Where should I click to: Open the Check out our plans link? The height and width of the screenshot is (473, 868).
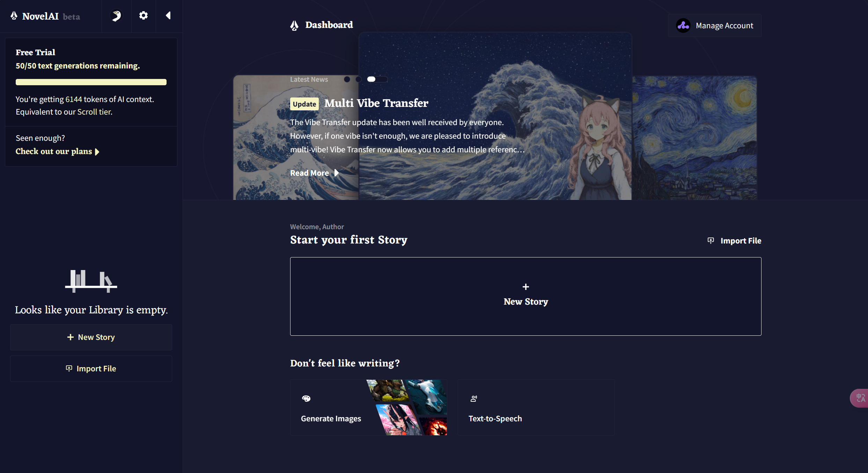pos(57,152)
